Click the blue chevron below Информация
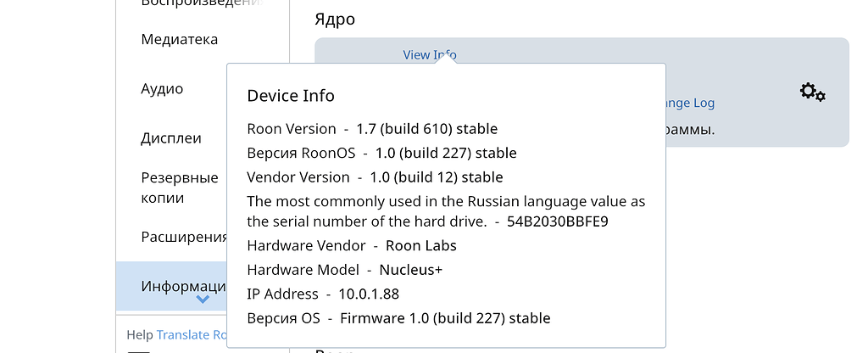This screenshot has height=353, width=868. pyautogui.click(x=203, y=299)
